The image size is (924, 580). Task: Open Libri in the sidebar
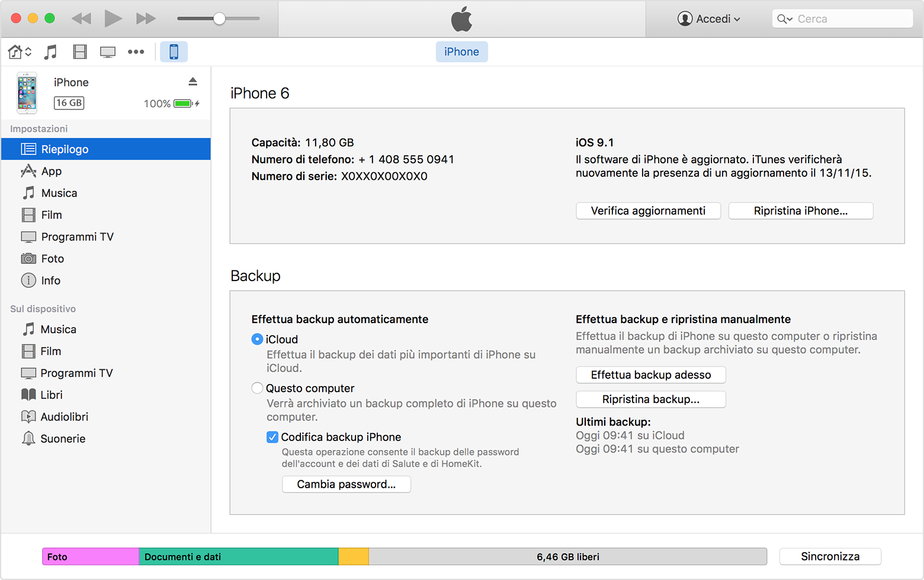(x=106, y=395)
